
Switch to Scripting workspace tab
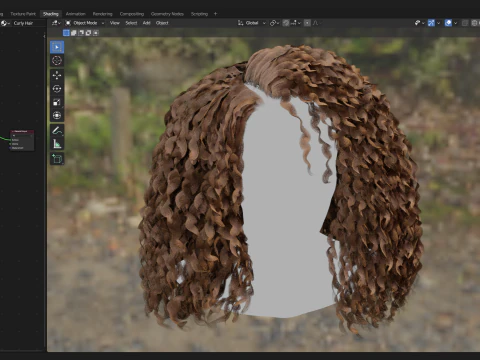(199, 14)
